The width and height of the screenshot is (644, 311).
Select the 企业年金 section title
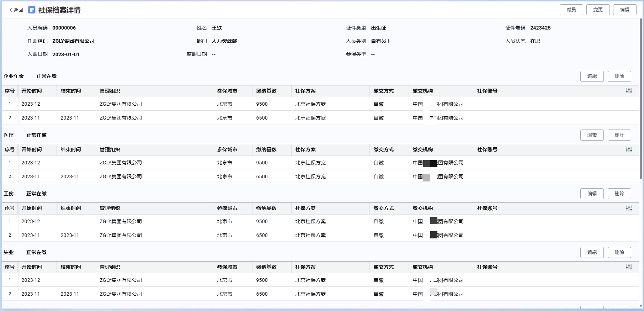tap(14, 76)
